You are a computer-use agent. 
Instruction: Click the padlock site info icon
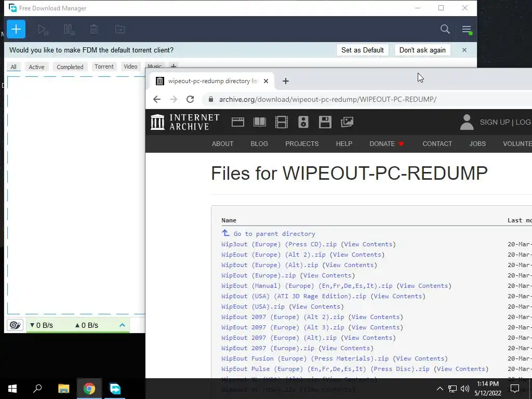click(211, 99)
